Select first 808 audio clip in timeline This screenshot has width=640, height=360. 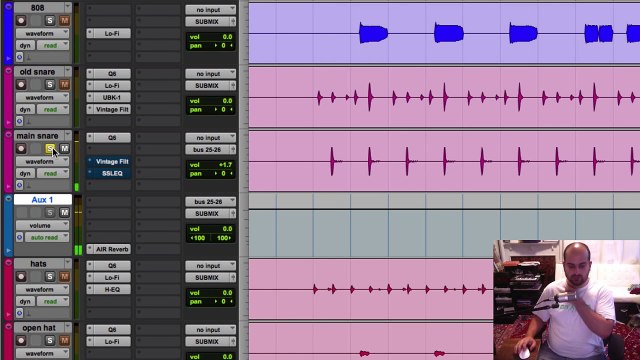373,33
